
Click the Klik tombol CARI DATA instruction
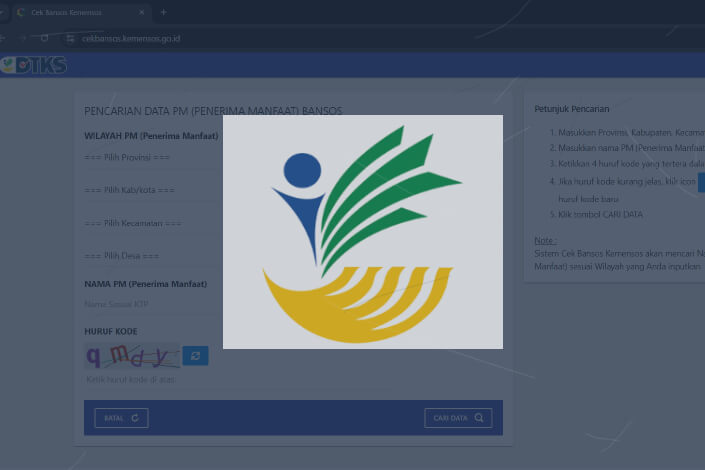tap(600, 215)
